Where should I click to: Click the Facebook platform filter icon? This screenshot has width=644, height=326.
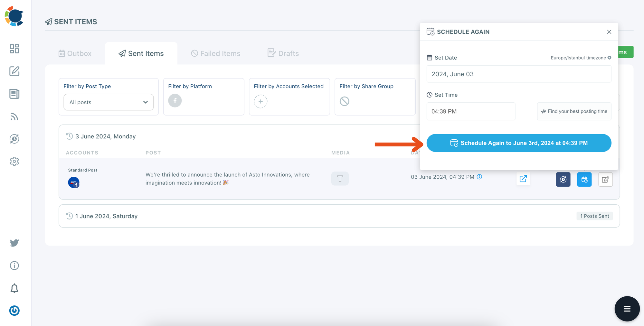(175, 101)
